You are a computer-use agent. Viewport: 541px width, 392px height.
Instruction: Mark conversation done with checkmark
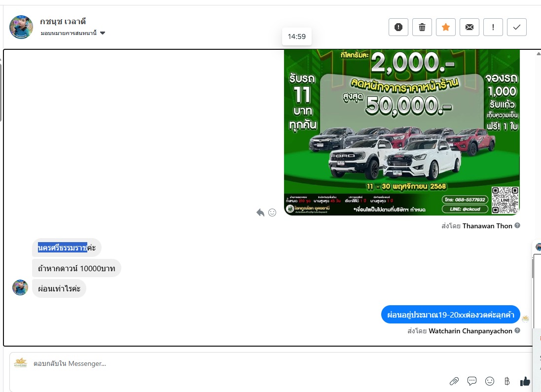click(517, 27)
